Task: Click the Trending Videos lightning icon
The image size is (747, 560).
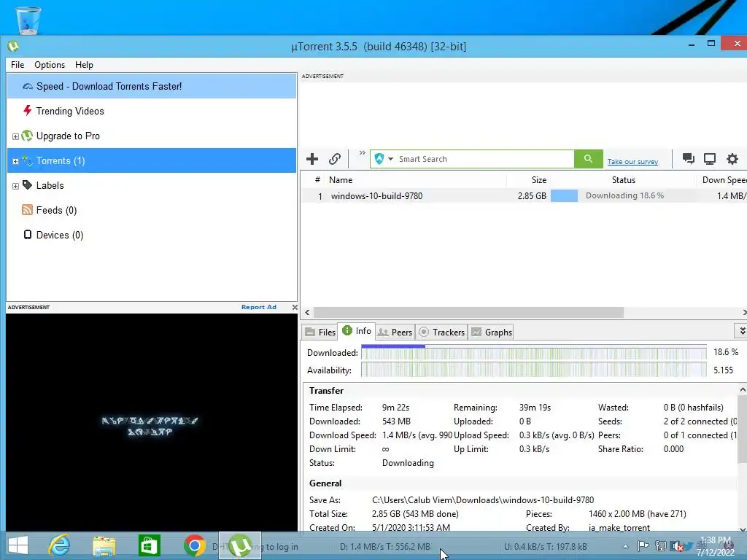Action: pos(27,111)
